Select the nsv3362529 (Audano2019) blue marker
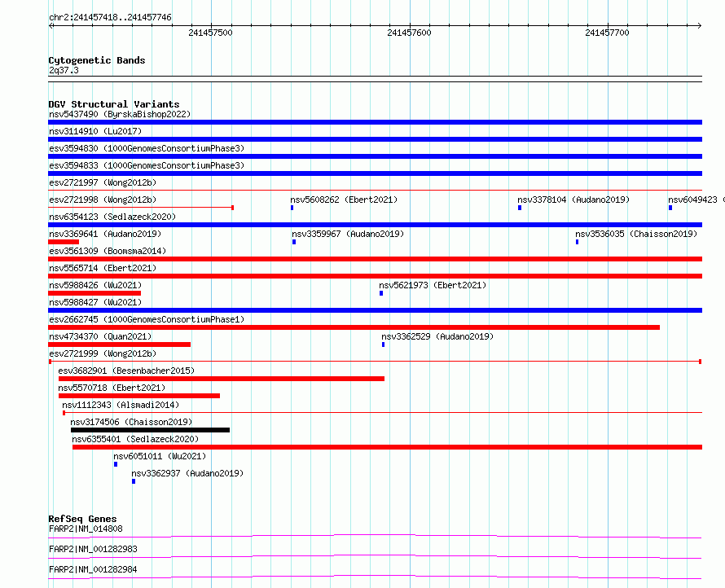The image size is (725, 588). click(x=384, y=344)
